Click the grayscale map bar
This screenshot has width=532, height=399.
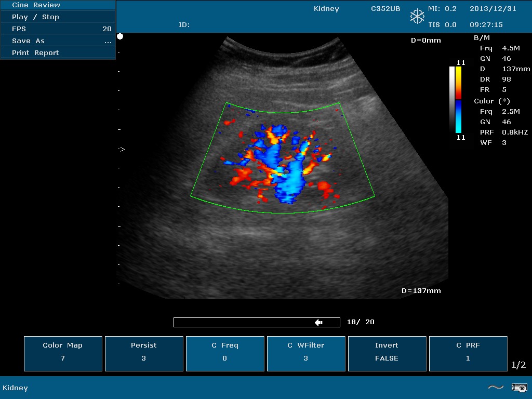[452, 100]
